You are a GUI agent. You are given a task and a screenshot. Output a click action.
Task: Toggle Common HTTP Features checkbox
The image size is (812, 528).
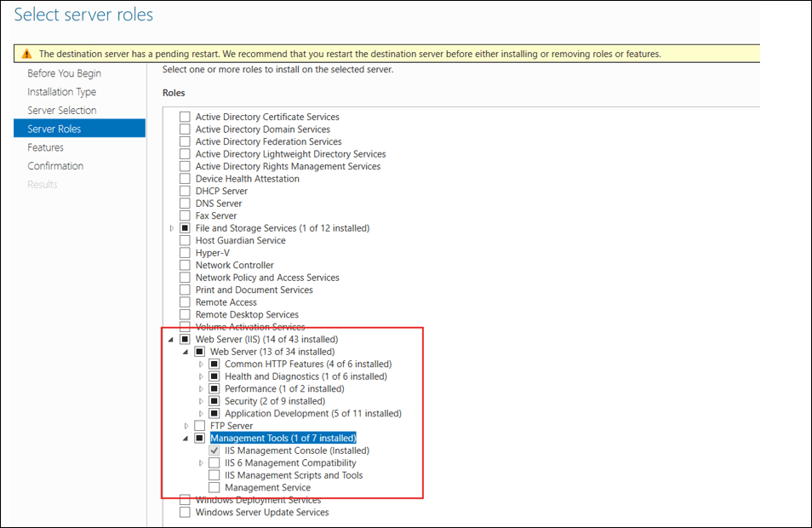(x=214, y=364)
